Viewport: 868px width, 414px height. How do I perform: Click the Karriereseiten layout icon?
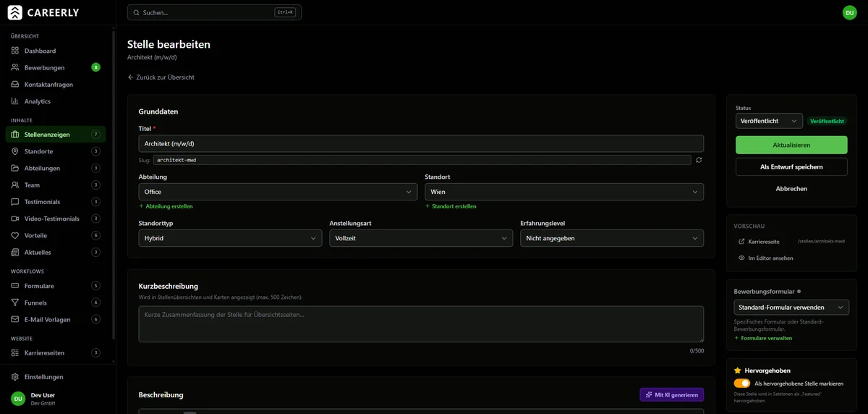click(15, 352)
